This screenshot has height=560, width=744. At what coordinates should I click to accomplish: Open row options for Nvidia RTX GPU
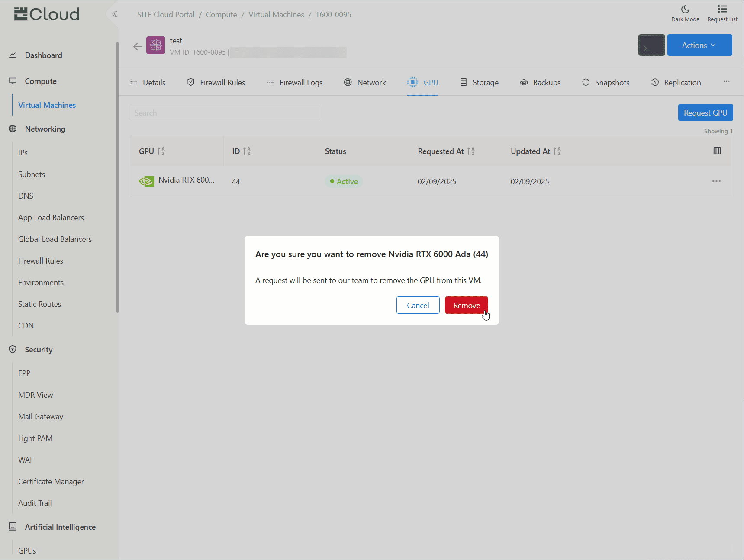pyautogui.click(x=716, y=181)
